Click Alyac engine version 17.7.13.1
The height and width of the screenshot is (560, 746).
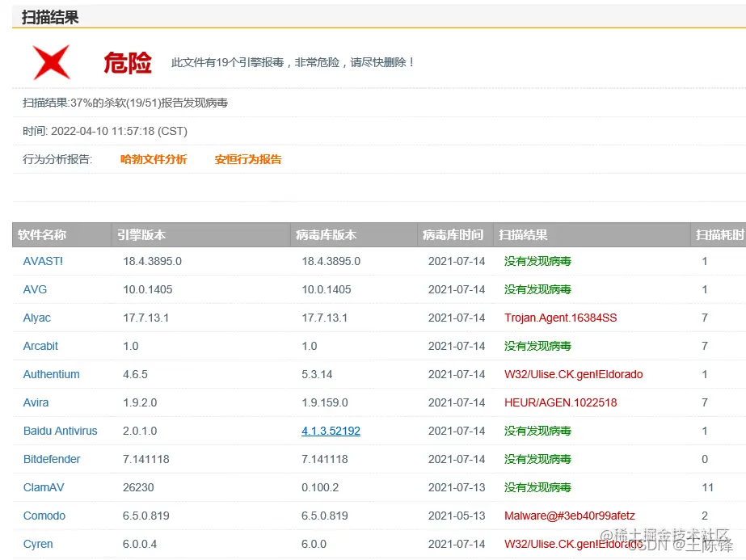(145, 318)
